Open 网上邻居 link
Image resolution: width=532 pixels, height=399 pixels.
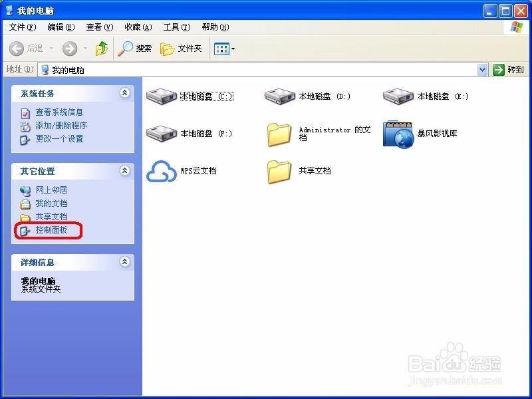point(52,190)
